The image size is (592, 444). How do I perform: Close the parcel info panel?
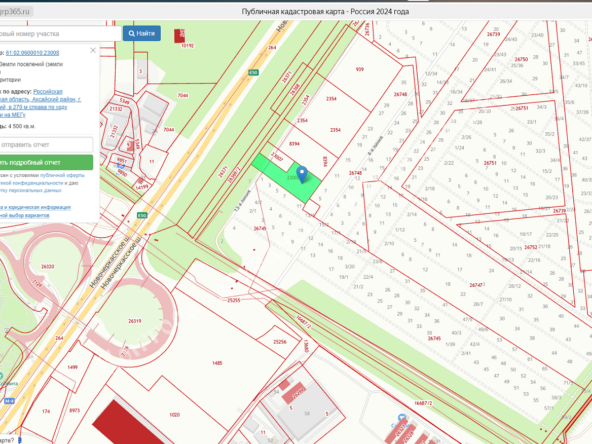[93, 50]
